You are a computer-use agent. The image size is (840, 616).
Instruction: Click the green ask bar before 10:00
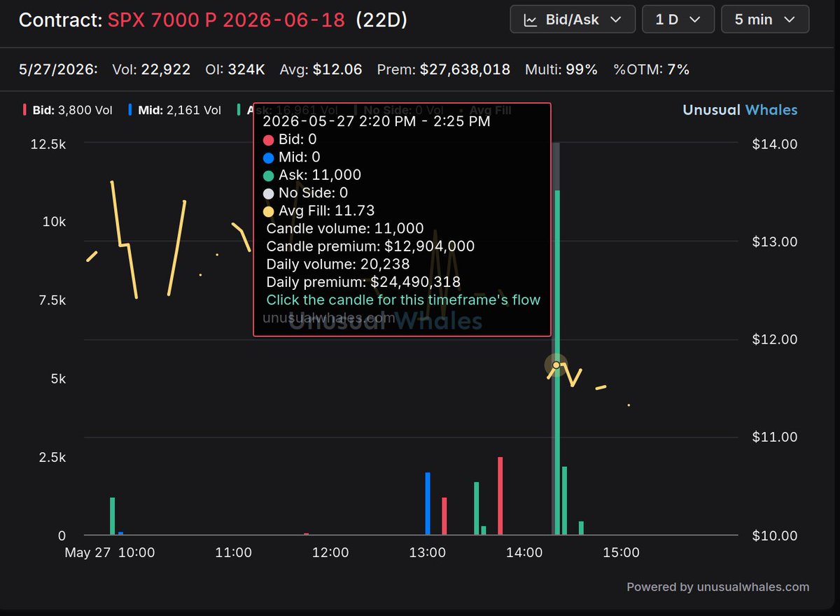point(112,517)
